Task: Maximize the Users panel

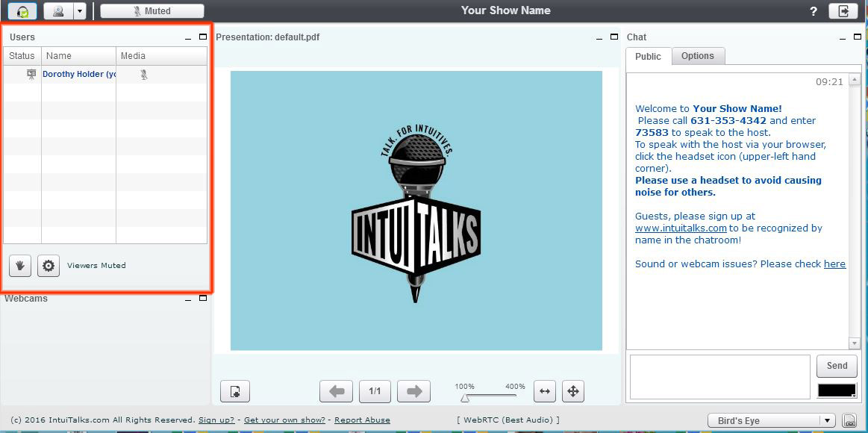Action: (x=202, y=37)
